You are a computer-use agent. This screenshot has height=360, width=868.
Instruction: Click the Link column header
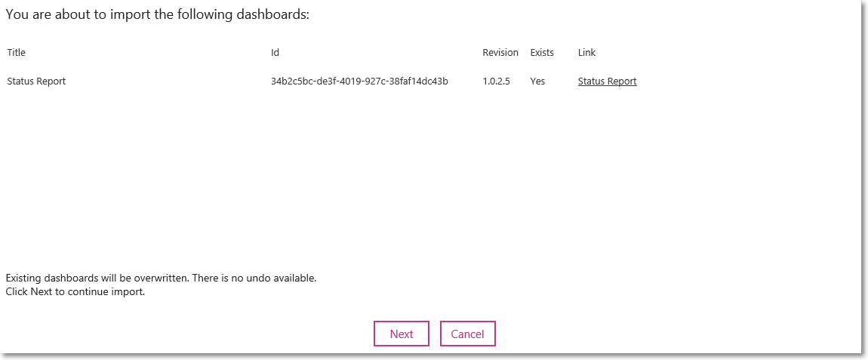pos(586,53)
